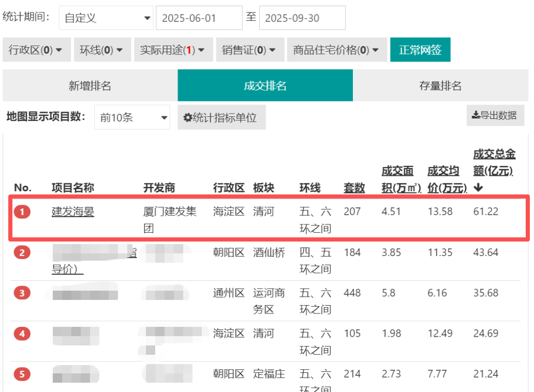Click the red rank 3 badge
534x392 pixels.
pos(22,293)
